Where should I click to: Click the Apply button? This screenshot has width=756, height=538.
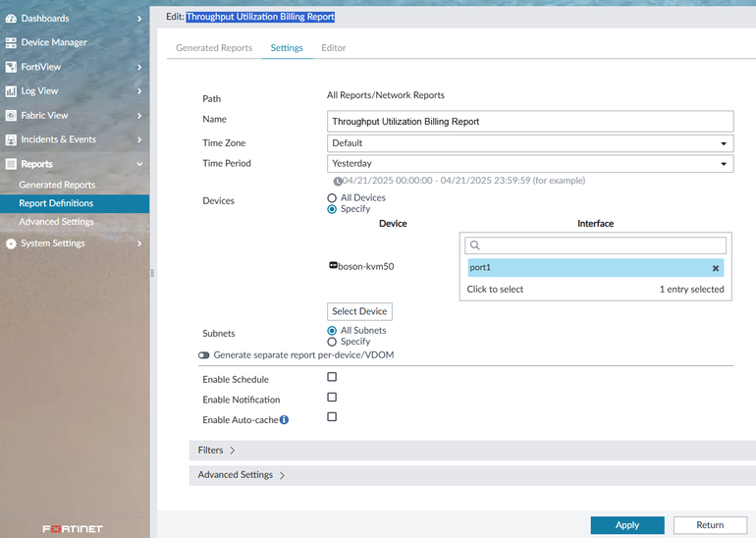click(x=627, y=525)
